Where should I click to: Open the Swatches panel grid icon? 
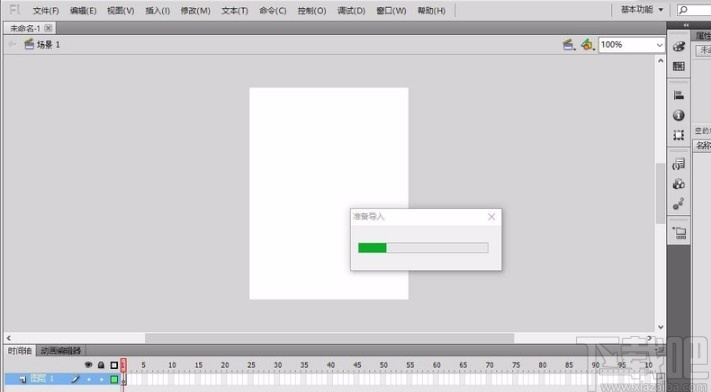click(679, 66)
